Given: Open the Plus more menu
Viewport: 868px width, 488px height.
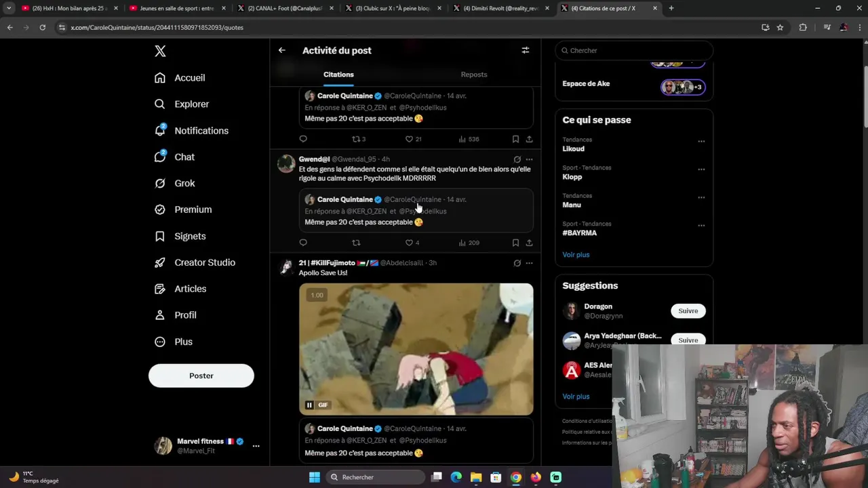Looking at the screenshot, I should pos(174,342).
